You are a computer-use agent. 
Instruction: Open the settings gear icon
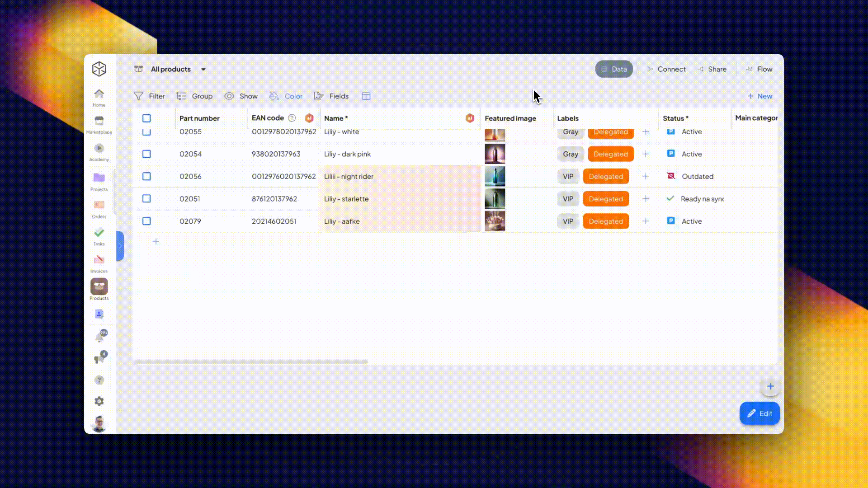(99, 401)
